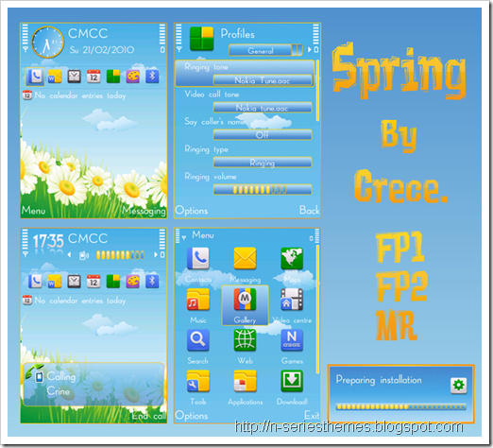Screen dimensions: 493x448
Task: Open Ringing tone Nokia Tune.aac field
Action: pyautogui.click(x=263, y=80)
